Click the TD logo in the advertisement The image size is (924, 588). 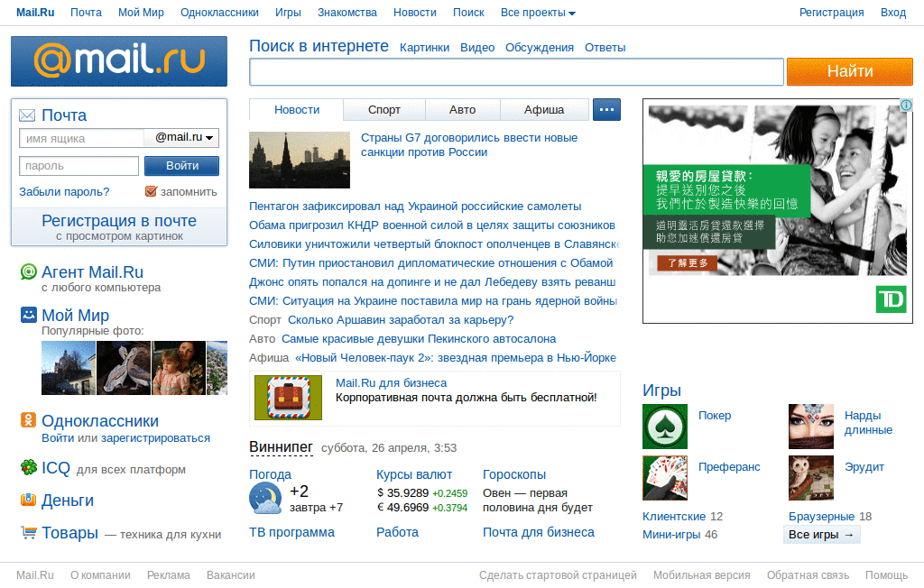click(891, 300)
